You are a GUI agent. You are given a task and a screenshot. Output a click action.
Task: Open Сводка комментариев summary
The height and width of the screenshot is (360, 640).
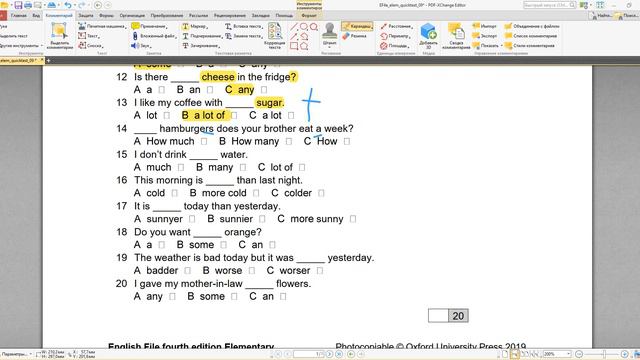(456, 36)
